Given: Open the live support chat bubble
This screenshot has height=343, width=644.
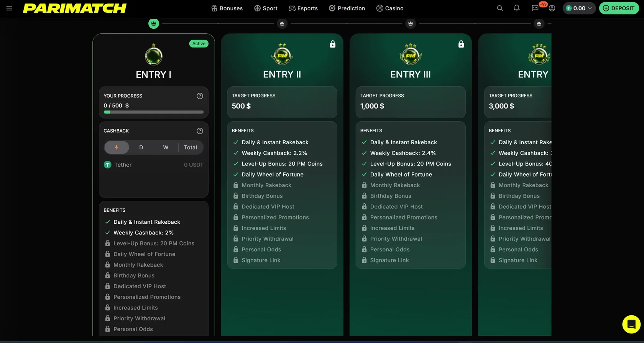Looking at the screenshot, I should point(631,324).
